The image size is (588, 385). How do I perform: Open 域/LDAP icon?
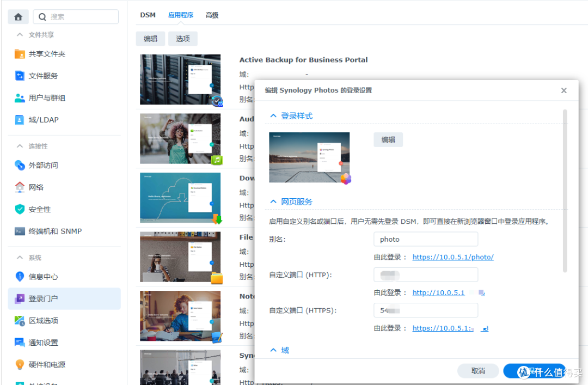(20, 120)
